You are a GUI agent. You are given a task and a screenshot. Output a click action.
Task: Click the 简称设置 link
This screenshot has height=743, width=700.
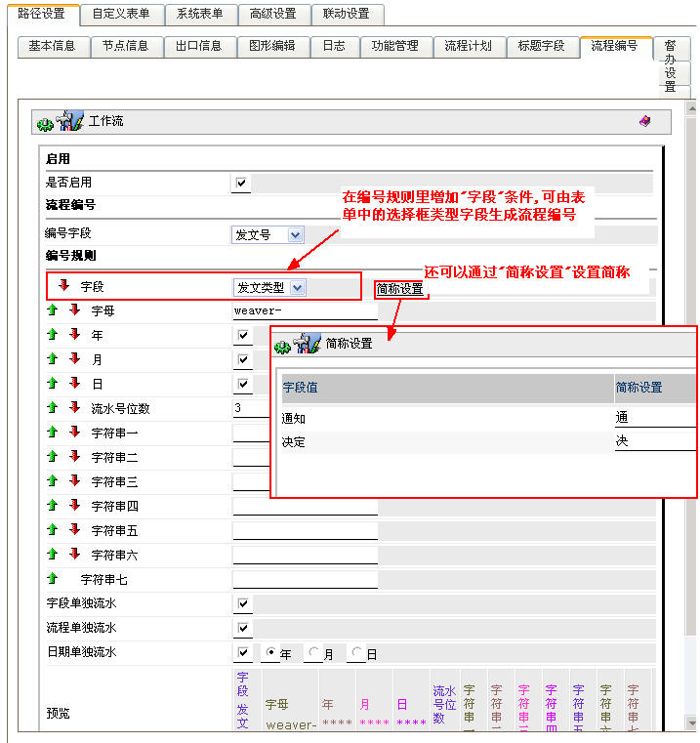399,289
